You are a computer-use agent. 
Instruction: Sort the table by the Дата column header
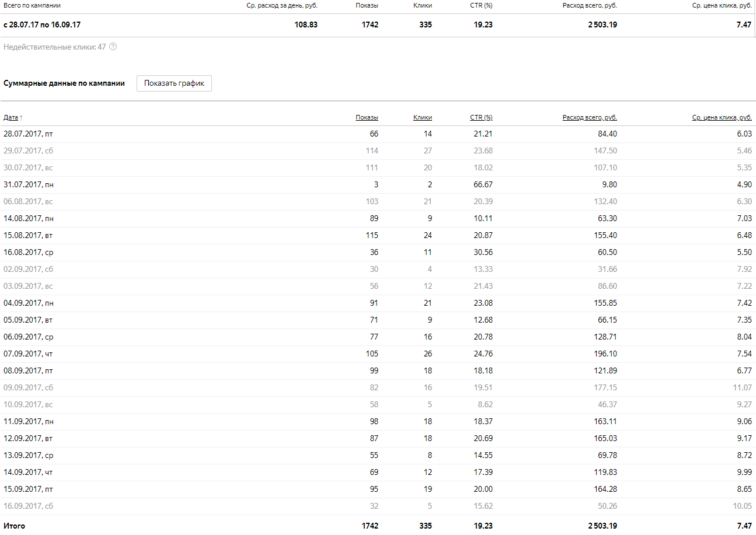(x=11, y=117)
